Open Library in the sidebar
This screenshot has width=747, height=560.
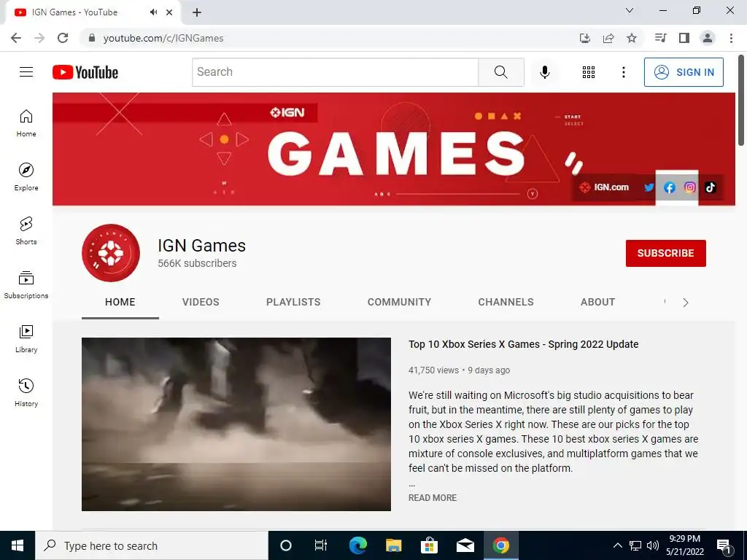click(x=26, y=338)
